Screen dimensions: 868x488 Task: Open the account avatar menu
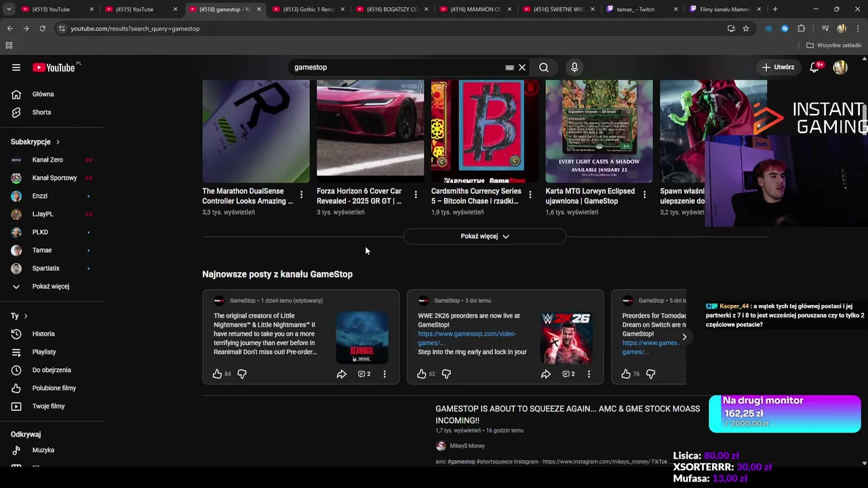[x=840, y=67]
